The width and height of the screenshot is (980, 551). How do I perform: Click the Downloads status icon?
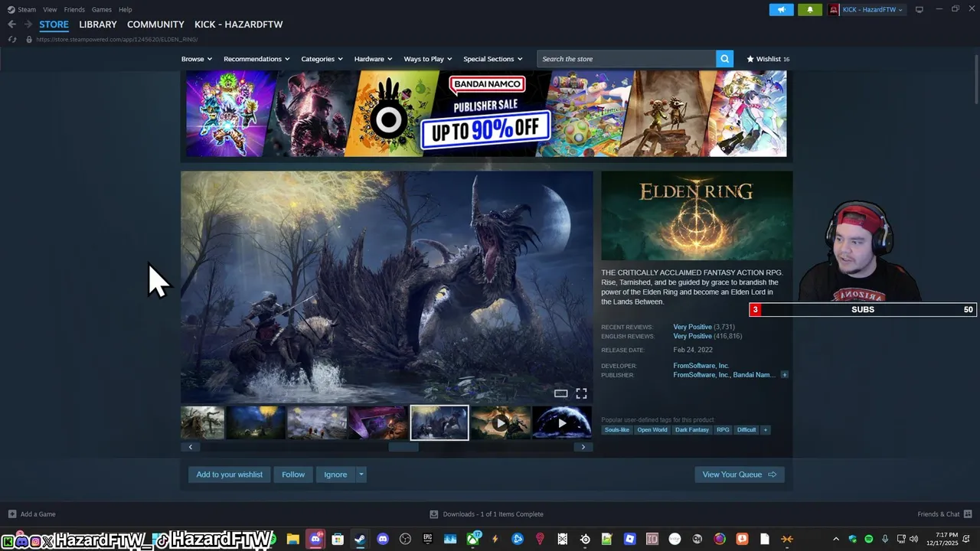coord(434,514)
